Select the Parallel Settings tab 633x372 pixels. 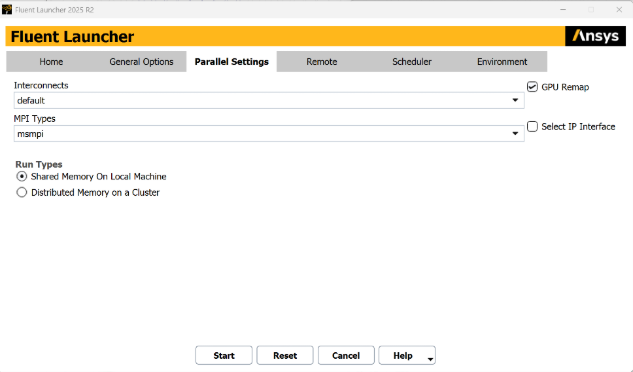[x=231, y=62]
